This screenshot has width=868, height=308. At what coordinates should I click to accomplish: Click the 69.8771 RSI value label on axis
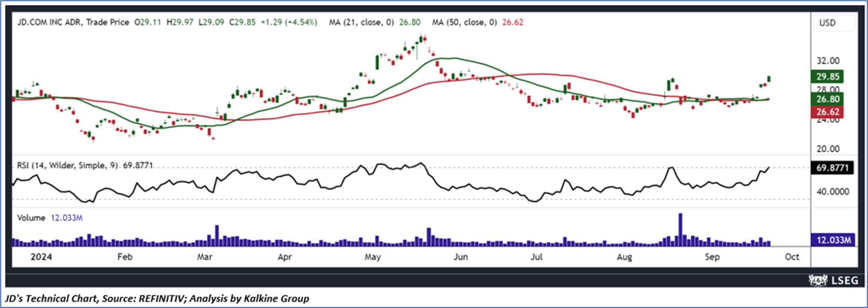[x=832, y=168]
